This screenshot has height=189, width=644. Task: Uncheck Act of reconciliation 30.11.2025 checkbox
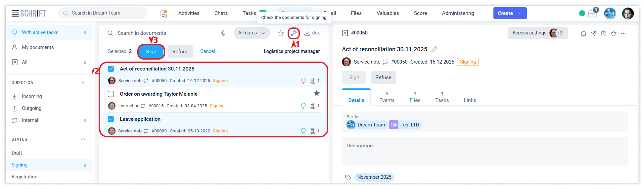click(111, 69)
